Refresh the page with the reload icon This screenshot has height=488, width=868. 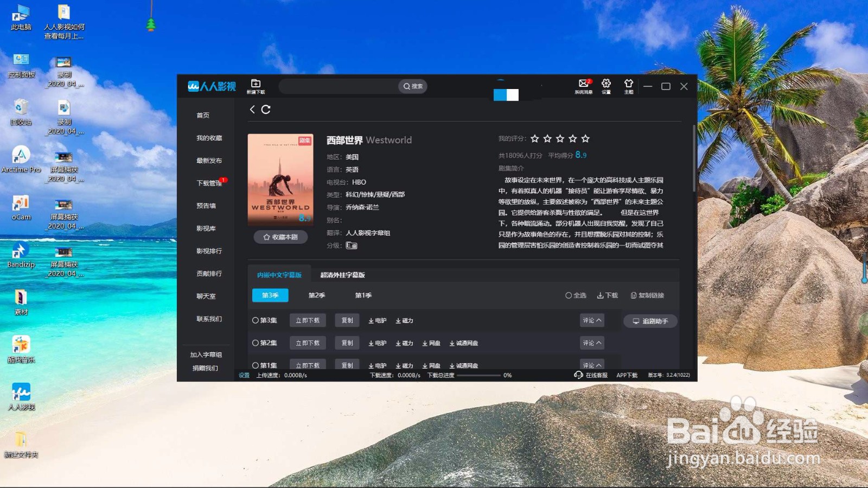coord(266,109)
